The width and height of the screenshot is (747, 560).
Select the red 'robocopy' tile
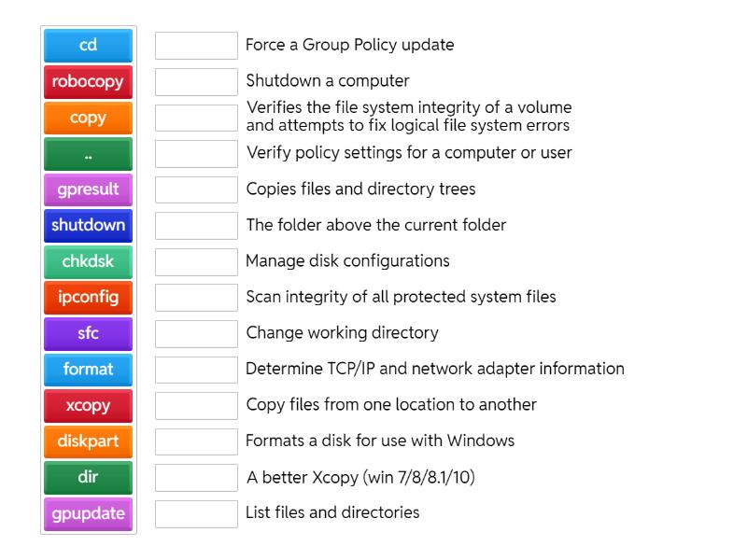(x=88, y=81)
